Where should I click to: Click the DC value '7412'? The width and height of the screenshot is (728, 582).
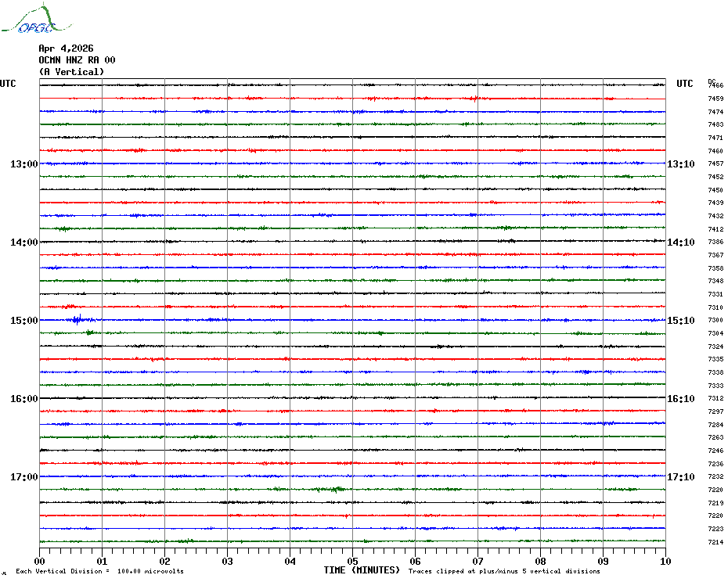click(715, 229)
